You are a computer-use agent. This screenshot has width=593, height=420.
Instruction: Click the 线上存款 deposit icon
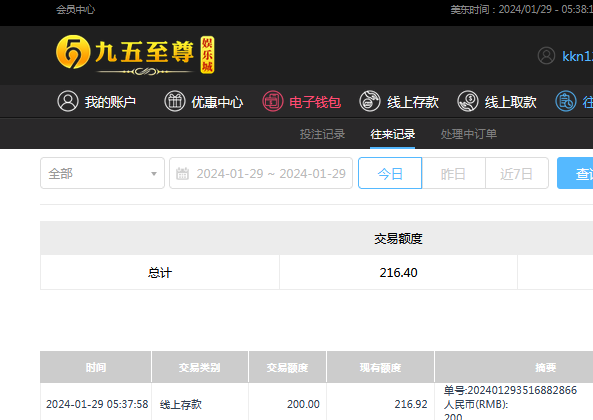pyautogui.click(x=369, y=101)
